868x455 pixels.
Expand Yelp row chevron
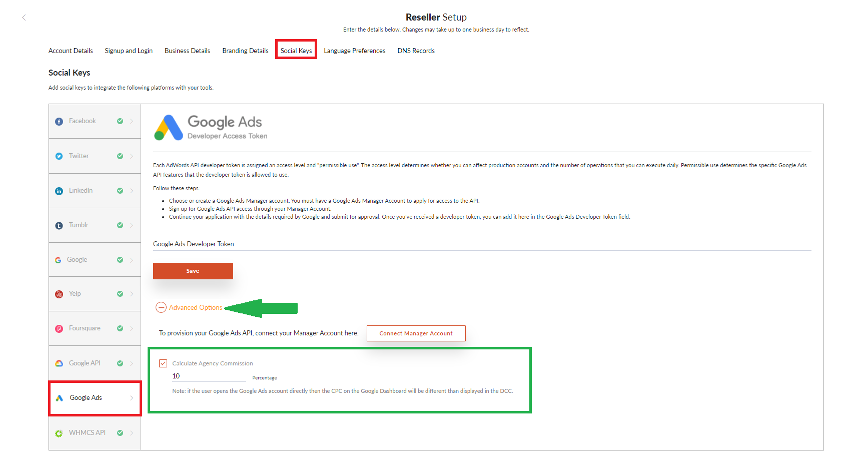pyautogui.click(x=132, y=294)
